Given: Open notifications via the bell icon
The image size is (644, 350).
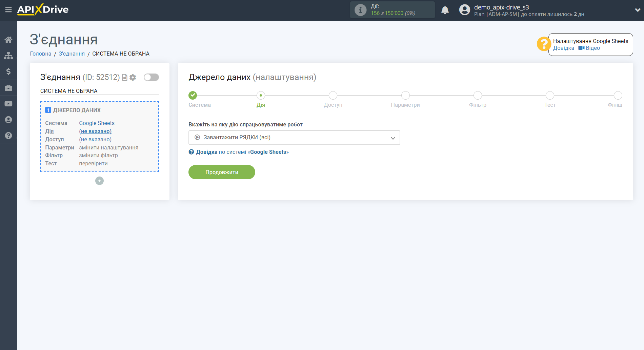Looking at the screenshot, I should (445, 10).
